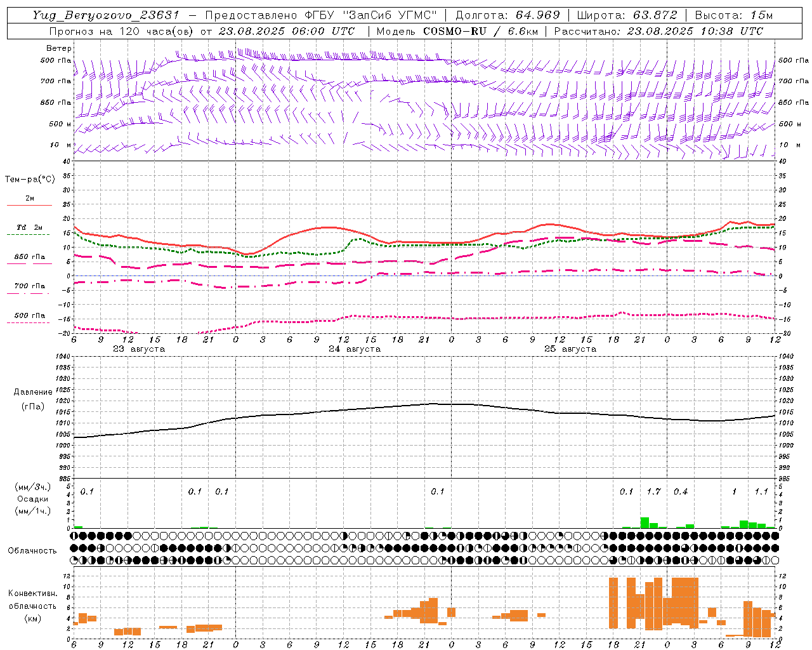Image resolution: width=812 pixels, height=650 pixels.
Task: Click the station title "Yug_Beryozovo_23631"
Action: pyautogui.click(x=107, y=15)
